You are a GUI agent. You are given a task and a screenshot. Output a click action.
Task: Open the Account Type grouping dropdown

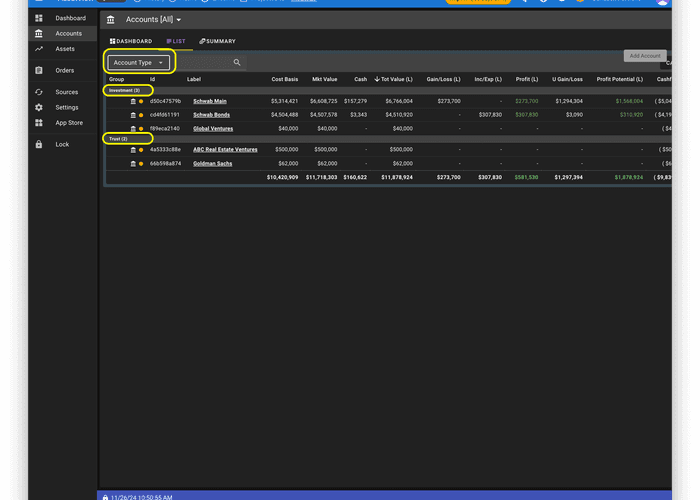[x=140, y=62]
